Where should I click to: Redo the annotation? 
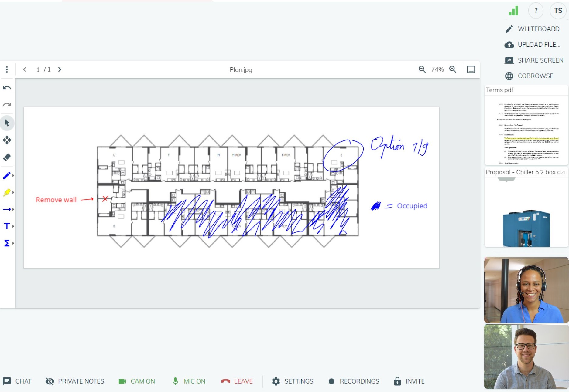tap(7, 105)
